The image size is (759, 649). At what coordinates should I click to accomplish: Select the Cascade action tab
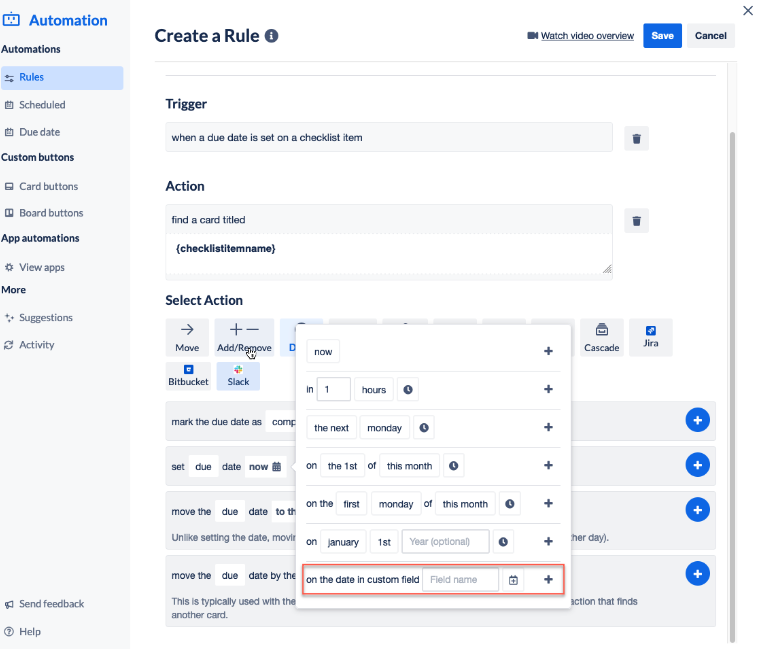[x=602, y=337]
